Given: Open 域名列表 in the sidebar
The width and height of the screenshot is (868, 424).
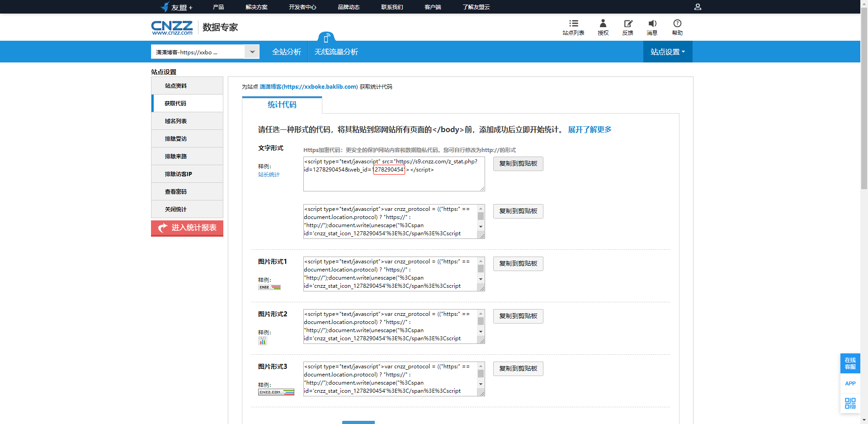Looking at the screenshot, I should point(187,121).
